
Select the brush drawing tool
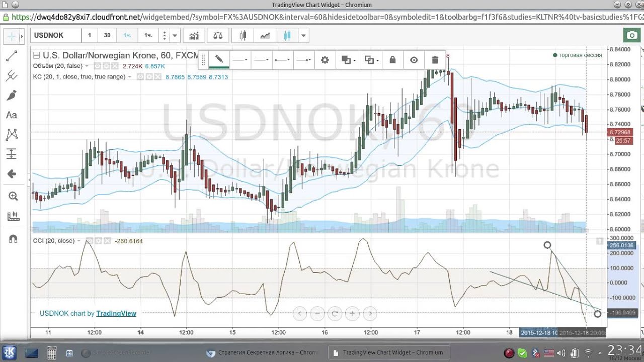11,96
